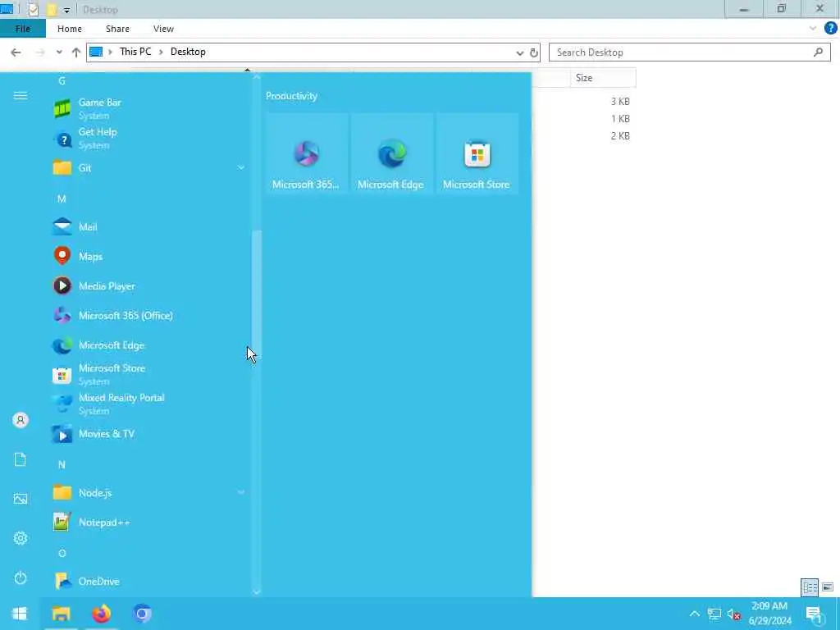The height and width of the screenshot is (630, 840).
Task: Jump to letter G section header
Action: tap(62, 81)
